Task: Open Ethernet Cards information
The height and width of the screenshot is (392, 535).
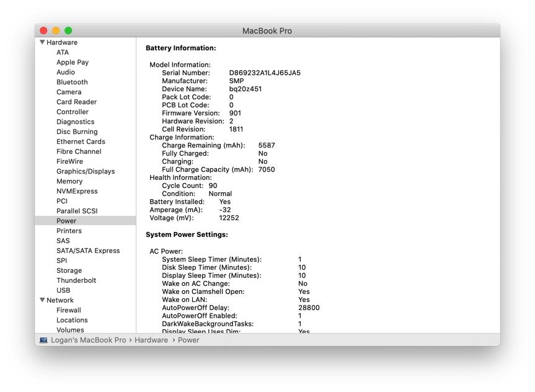Action: (81, 141)
